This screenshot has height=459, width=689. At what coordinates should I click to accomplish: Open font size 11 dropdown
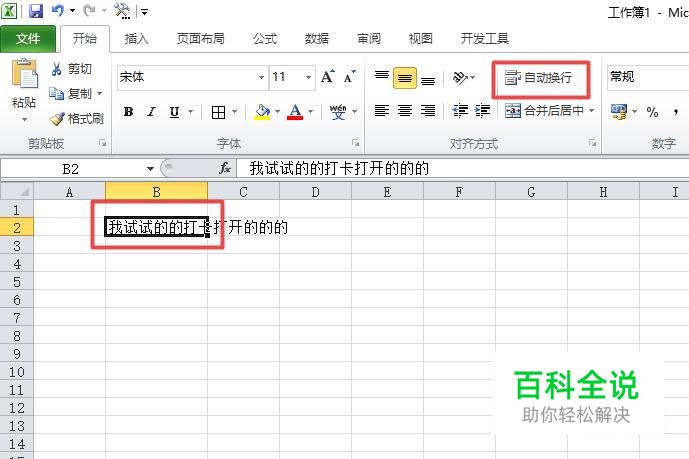308,78
